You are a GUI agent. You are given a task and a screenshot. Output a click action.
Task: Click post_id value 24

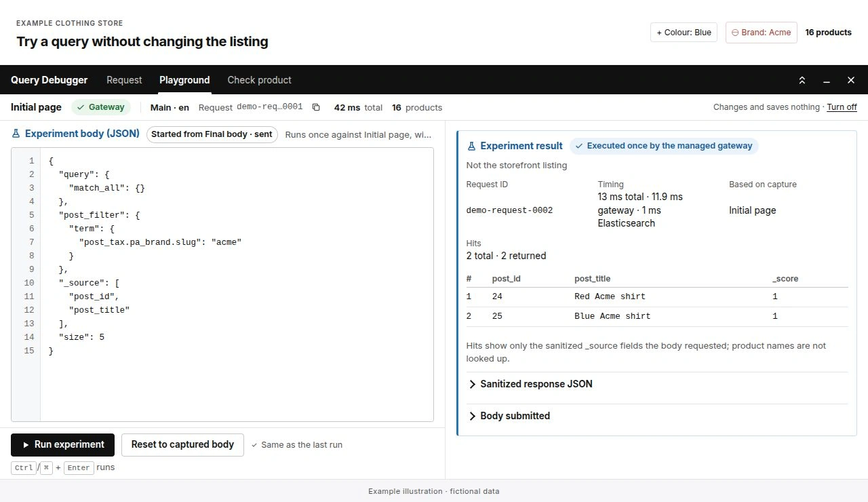coord(497,296)
